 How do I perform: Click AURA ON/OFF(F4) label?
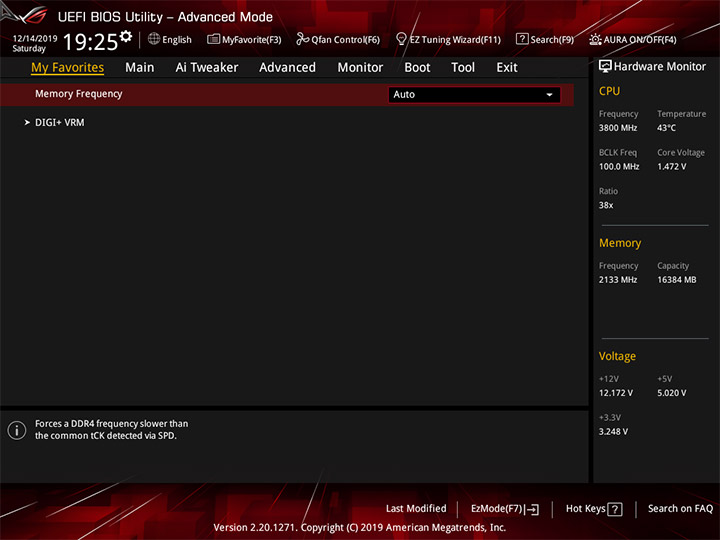click(x=640, y=40)
